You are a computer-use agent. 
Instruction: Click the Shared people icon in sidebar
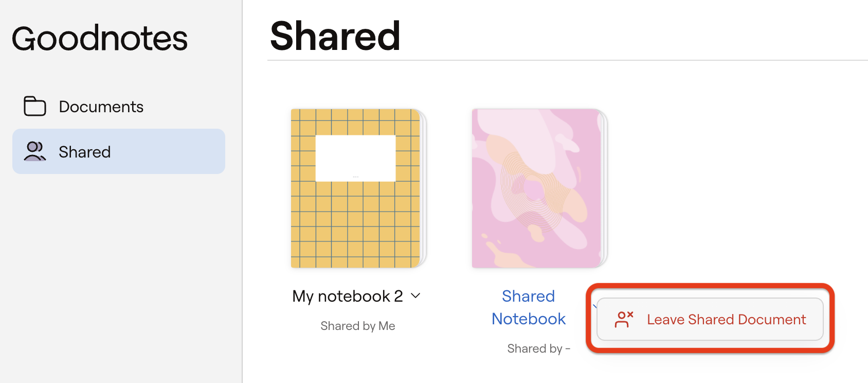(x=34, y=151)
